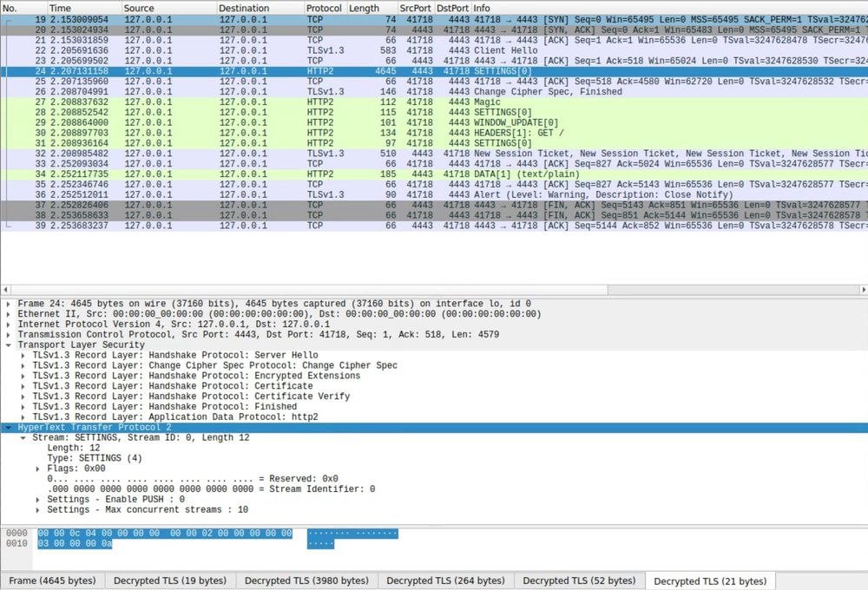The height and width of the screenshot is (590, 868).
Task: Expand the Flags: 0x00 field
Action: click(37, 469)
